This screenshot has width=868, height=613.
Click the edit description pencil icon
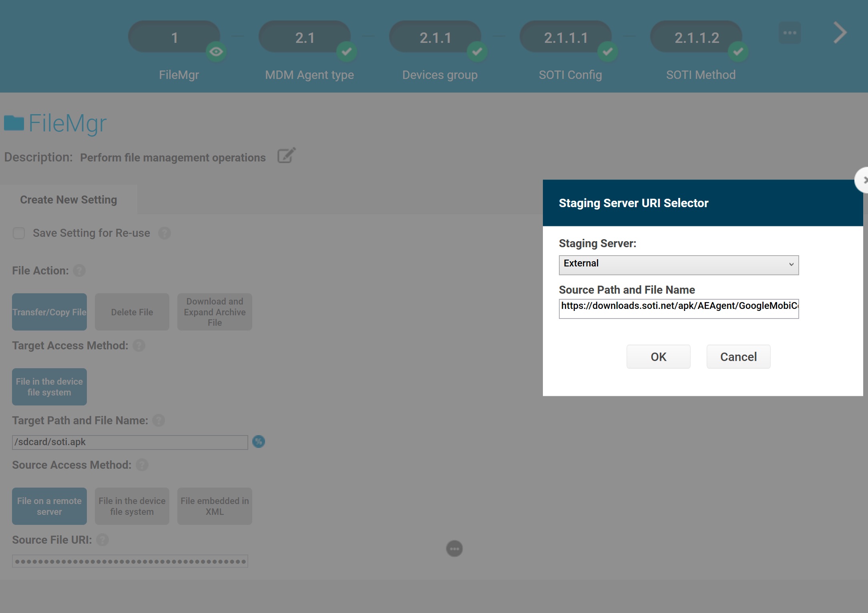coord(286,156)
